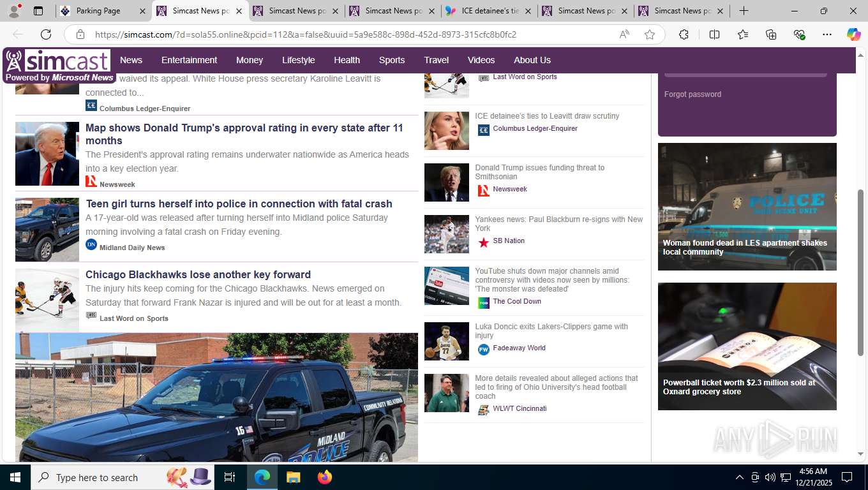Open Powerball ticket Oxnard story card
The width and height of the screenshot is (868, 490).
click(747, 346)
